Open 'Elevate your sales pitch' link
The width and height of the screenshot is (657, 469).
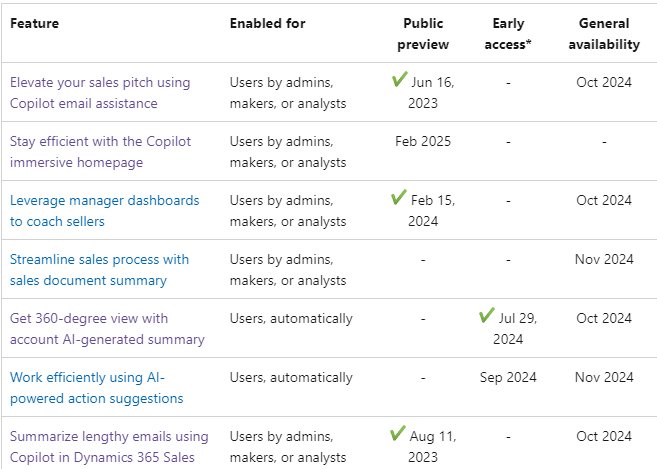[100, 93]
